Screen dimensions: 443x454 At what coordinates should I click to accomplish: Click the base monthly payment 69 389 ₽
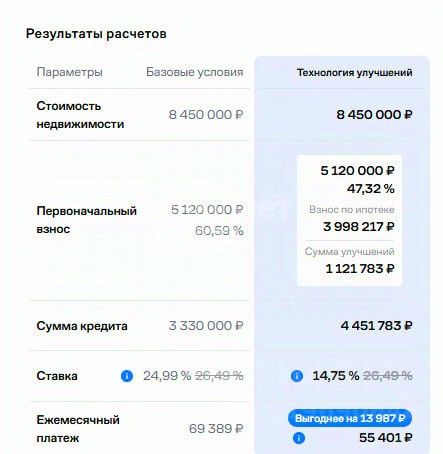coord(216,428)
